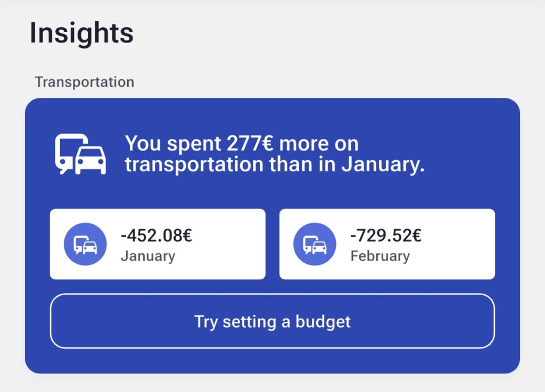Click the January month label

pos(148,256)
